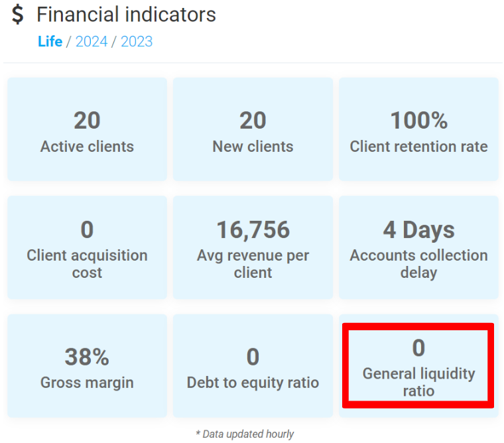Viewport: 504px width, 443px height.
Task: Click the Debt to equity ratio tile
Action: click(x=253, y=366)
